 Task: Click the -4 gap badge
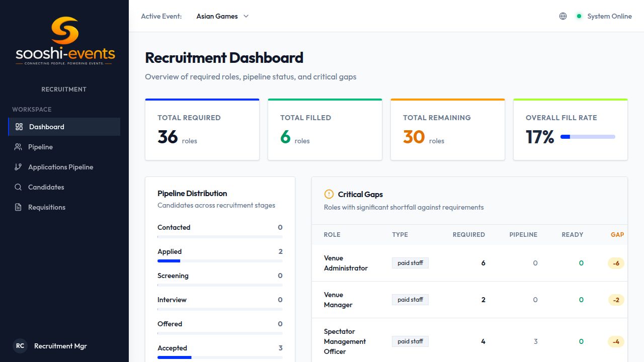pos(616,341)
